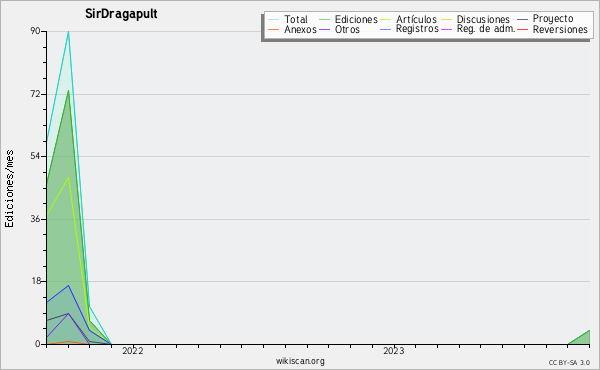Click the 36 y-axis value

[x=36, y=219]
